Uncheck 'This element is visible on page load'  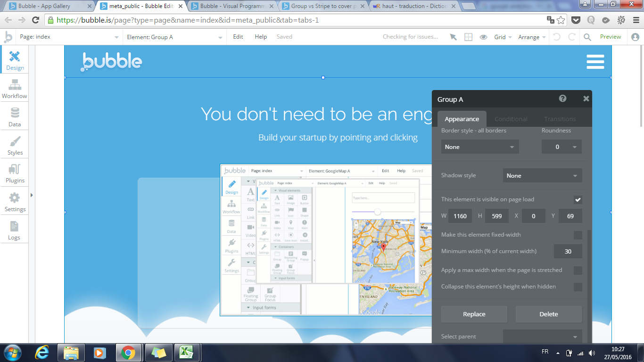(x=578, y=199)
